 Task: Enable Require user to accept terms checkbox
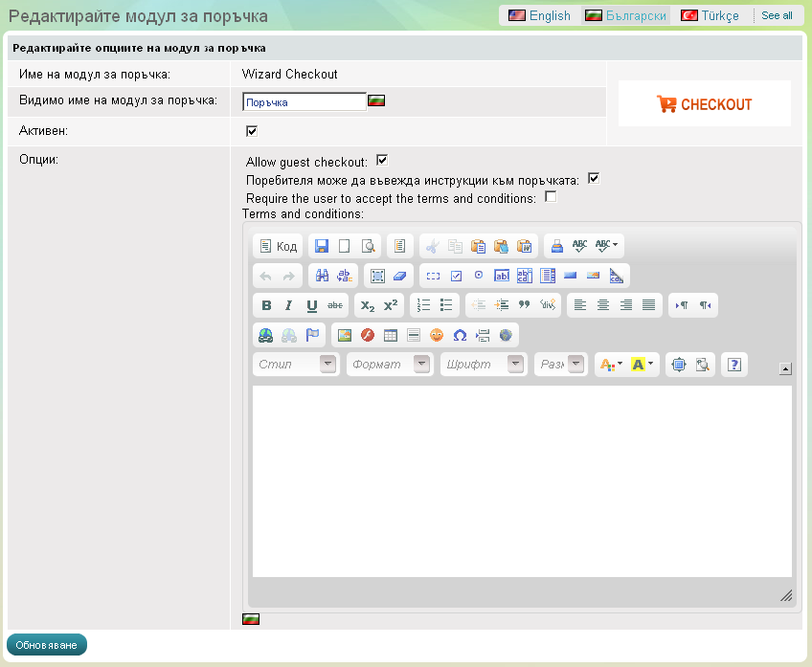point(551,197)
